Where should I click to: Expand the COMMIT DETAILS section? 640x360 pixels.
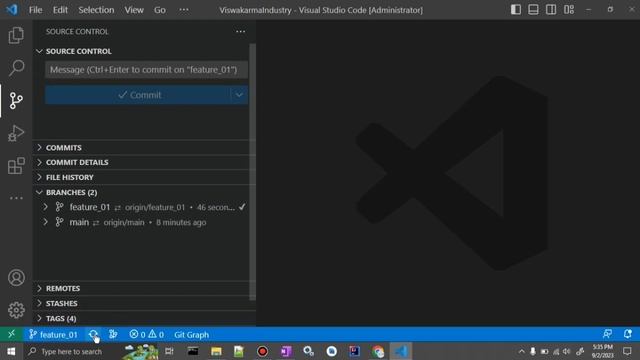click(141, 162)
